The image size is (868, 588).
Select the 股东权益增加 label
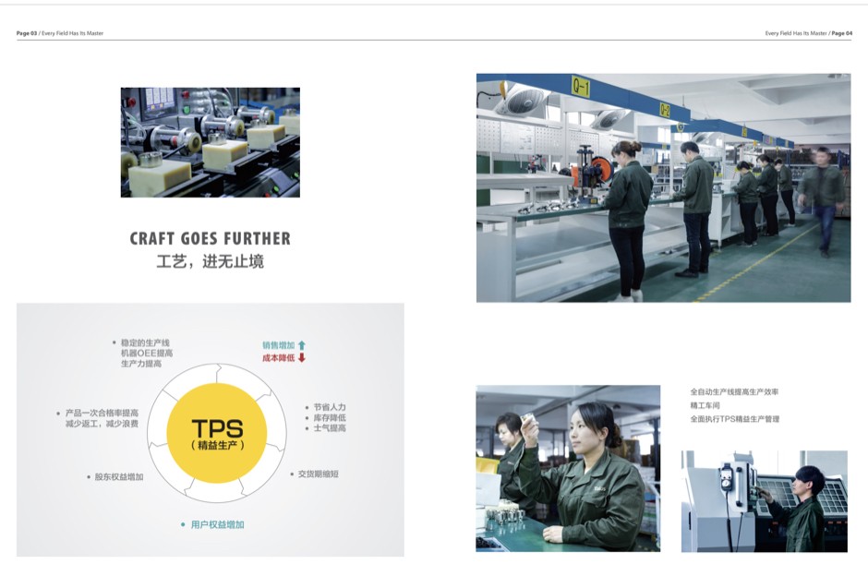[x=118, y=477]
